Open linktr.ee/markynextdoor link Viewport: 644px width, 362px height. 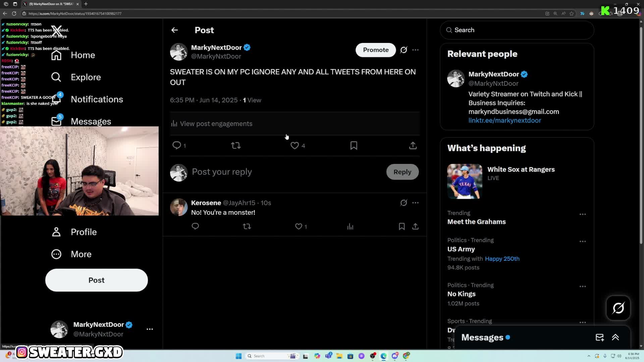[504, 120]
